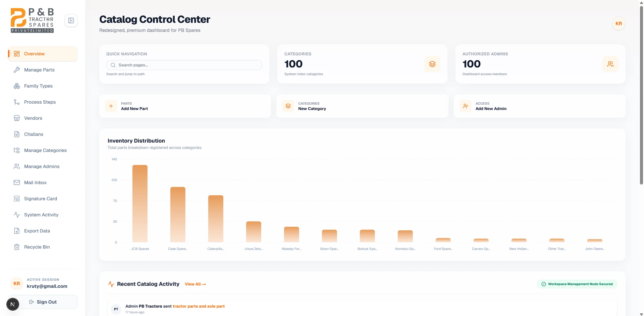The height and width of the screenshot is (316, 644).
Task: Click the Signature Card icon
Action: coord(17,199)
